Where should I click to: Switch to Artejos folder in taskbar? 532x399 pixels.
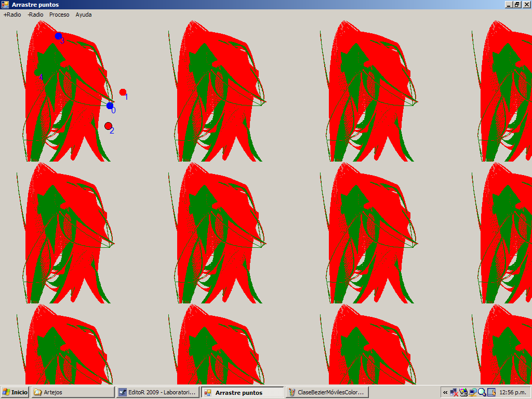tap(73, 392)
